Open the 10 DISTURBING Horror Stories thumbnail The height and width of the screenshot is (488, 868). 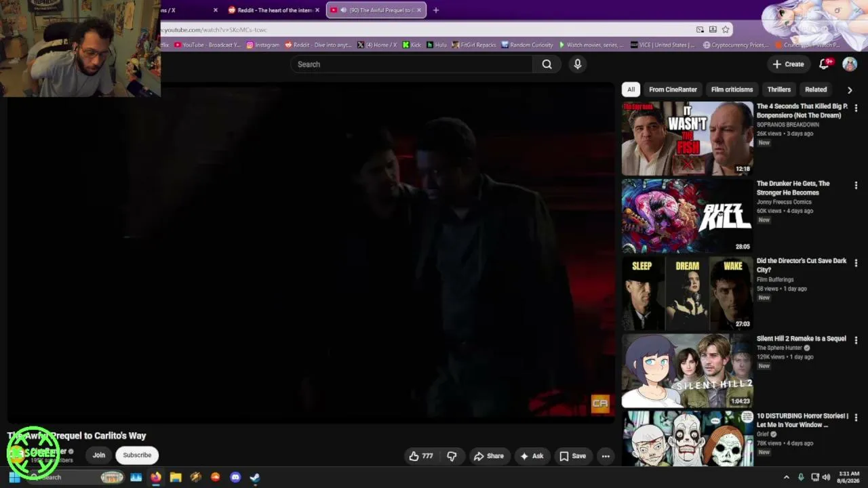click(687, 439)
